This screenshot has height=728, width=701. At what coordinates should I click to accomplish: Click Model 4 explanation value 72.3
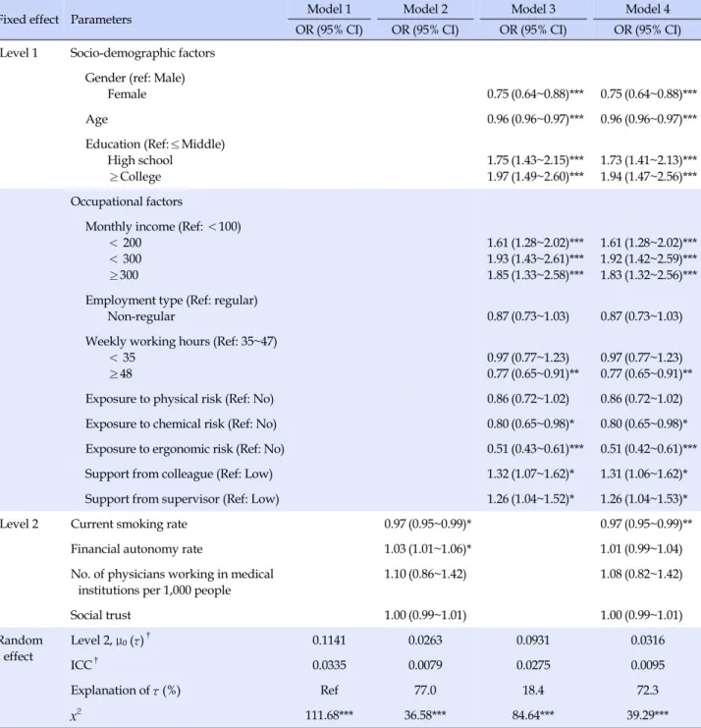tap(647, 691)
